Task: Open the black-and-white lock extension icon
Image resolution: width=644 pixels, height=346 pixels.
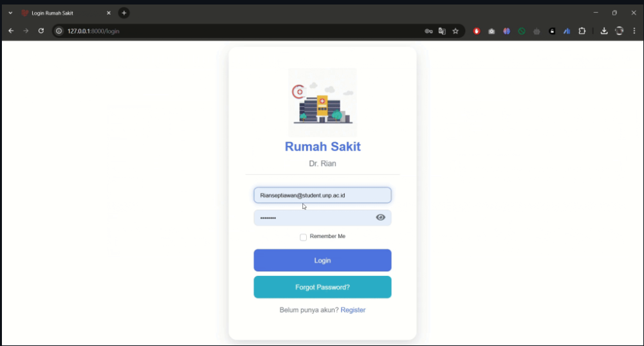Action: 552,32
